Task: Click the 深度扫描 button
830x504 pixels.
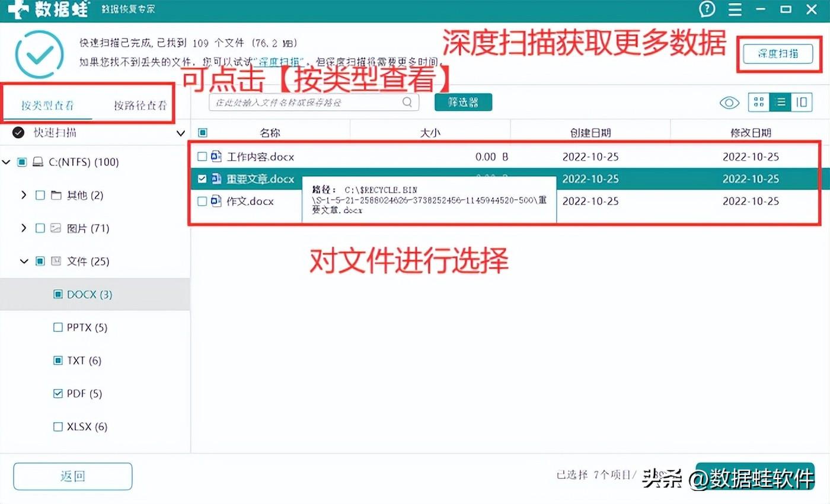Action: [x=777, y=53]
